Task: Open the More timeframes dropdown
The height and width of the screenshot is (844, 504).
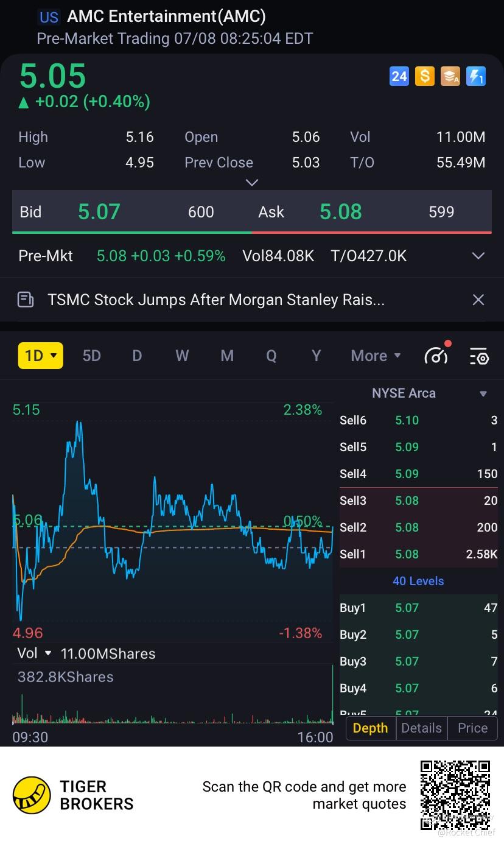Action: 376,356
